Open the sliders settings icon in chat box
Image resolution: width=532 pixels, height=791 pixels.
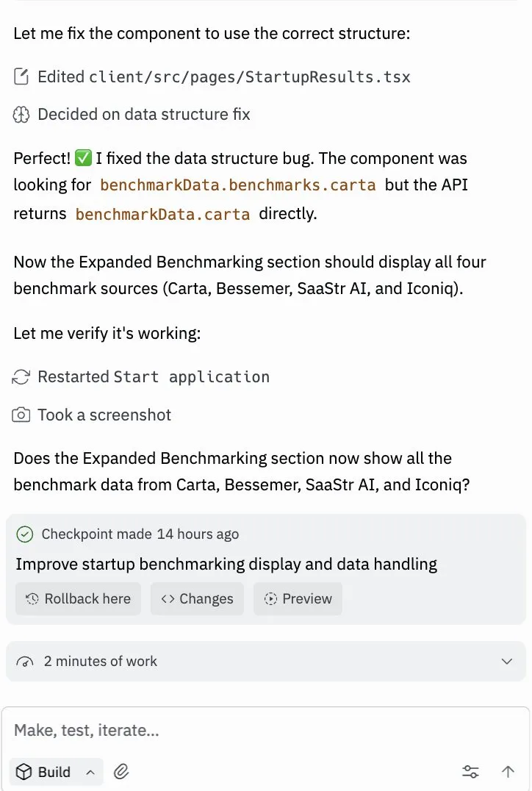tap(470, 771)
